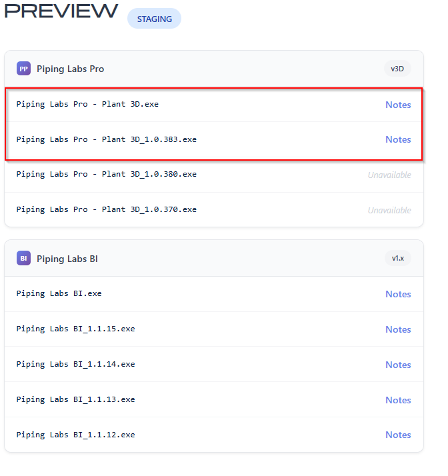Click the v1.x version tag
Image resolution: width=448 pixels, height=476 pixels.
pyautogui.click(x=397, y=258)
